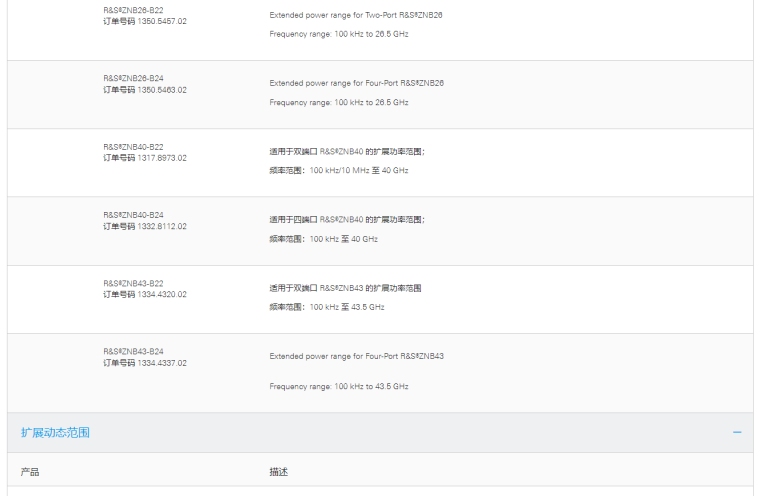760x496 pixels.
Task: Select the R&S®ZNB40-B22 product name
Action: pyautogui.click(x=133, y=146)
